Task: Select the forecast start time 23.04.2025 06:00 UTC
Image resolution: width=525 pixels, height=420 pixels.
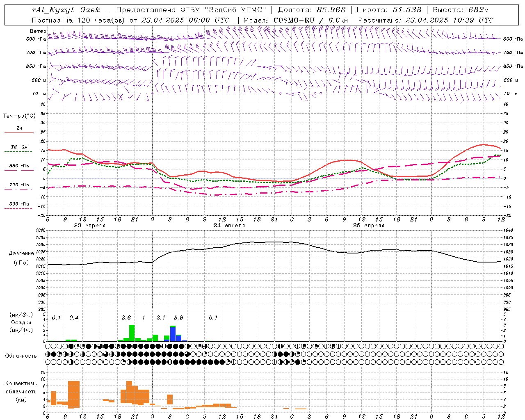Action: (185, 20)
